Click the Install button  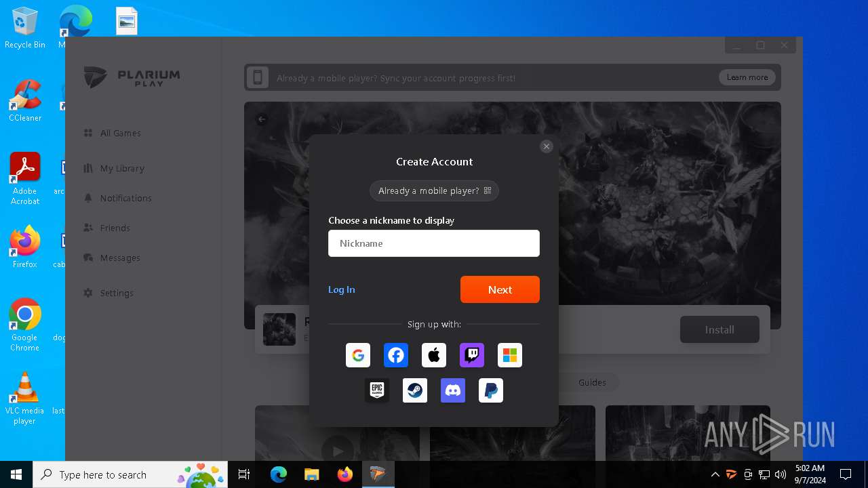pos(719,329)
